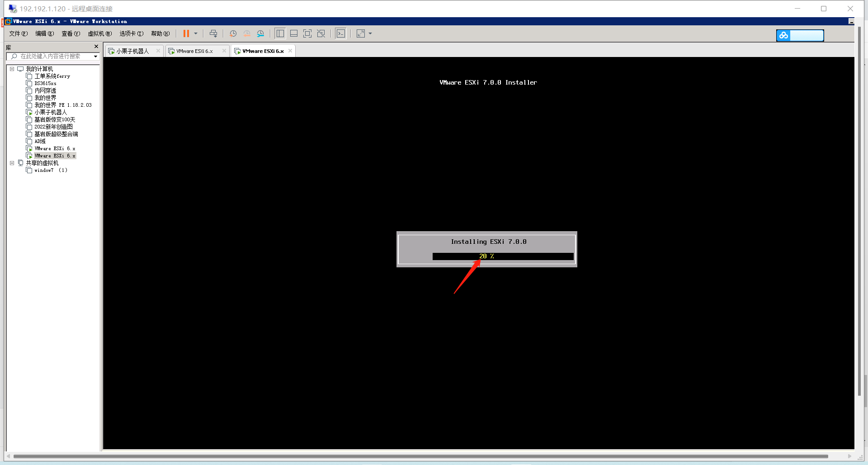Pause the running virtual machine
The height and width of the screenshot is (465, 868).
pyautogui.click(x=186, y=33)
